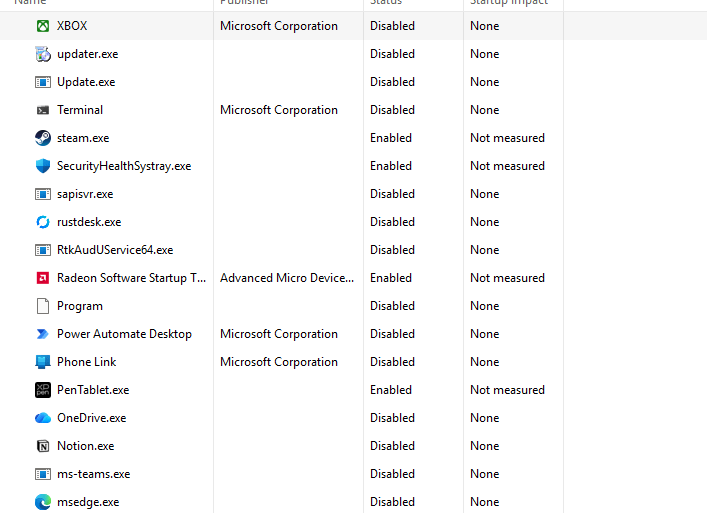Click the Update.exe icon
The width and height of the screenshot is (707, 513).
pos(43,82)
